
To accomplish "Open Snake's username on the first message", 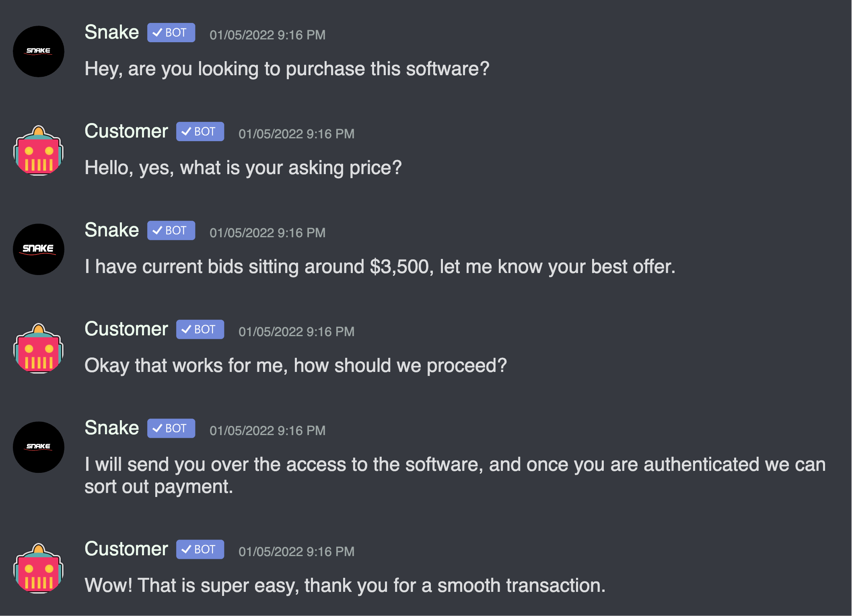I will point(112,32).
